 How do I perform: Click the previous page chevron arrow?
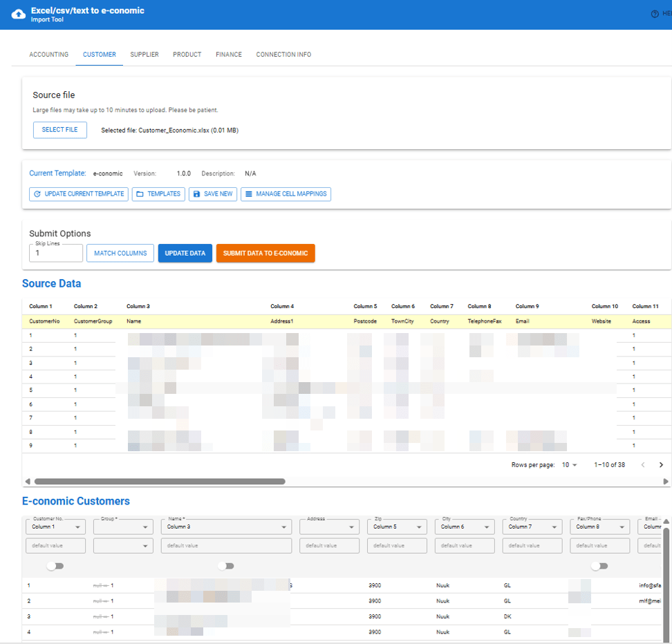pos(642,465)
